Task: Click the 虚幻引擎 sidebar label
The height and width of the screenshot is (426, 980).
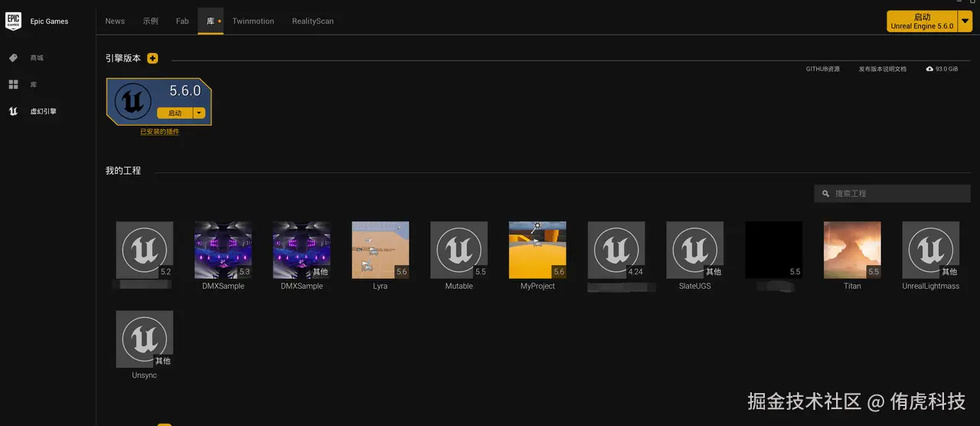Action: (x=43, y=111)
